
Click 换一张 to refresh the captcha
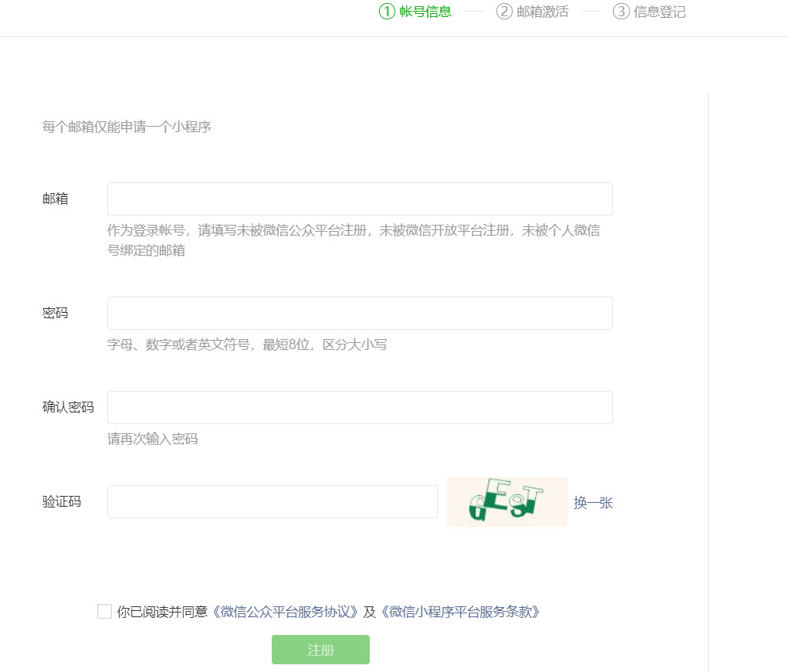click(593, 501)
